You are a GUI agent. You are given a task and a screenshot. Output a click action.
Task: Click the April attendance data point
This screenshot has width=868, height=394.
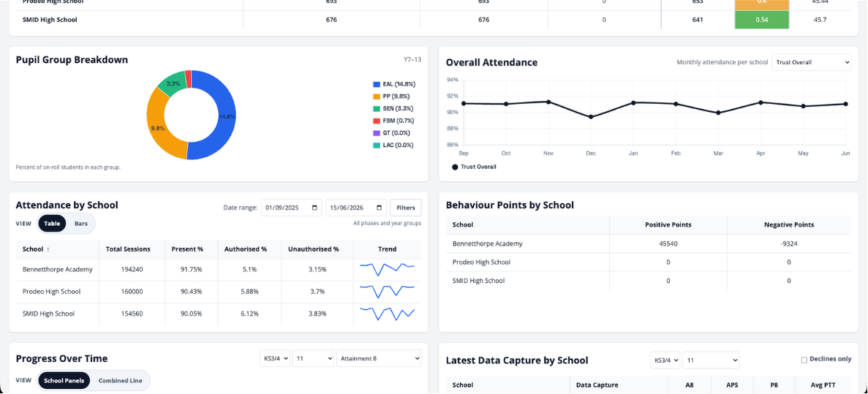point(761,102)
